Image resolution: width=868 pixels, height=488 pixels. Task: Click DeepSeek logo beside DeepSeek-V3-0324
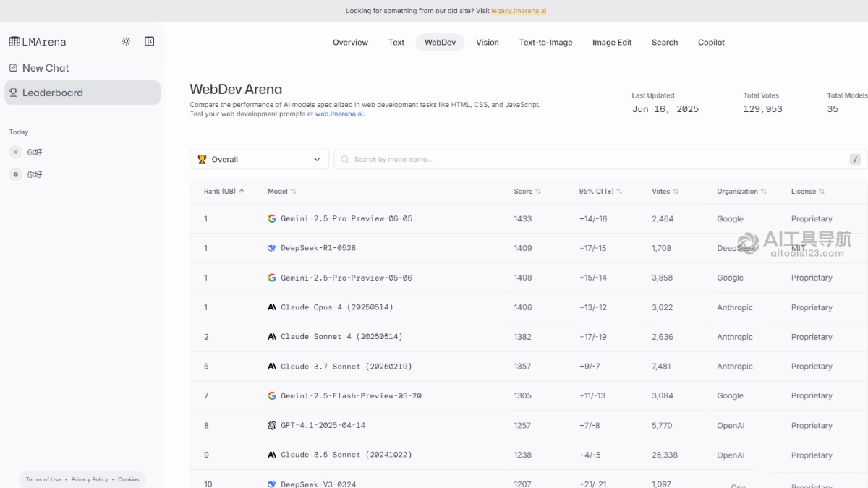(x=272, y=484)
